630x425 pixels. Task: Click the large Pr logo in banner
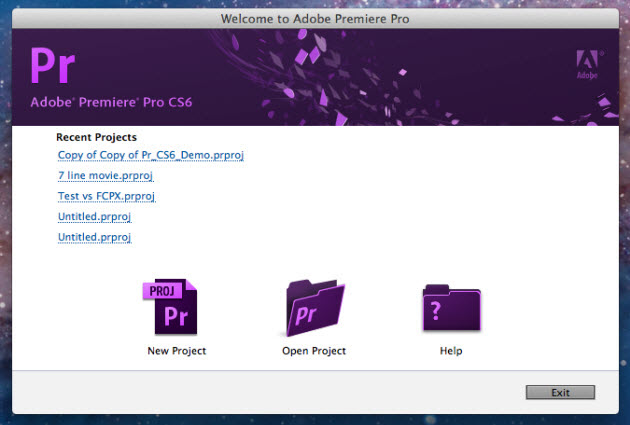tap(53, 65)
